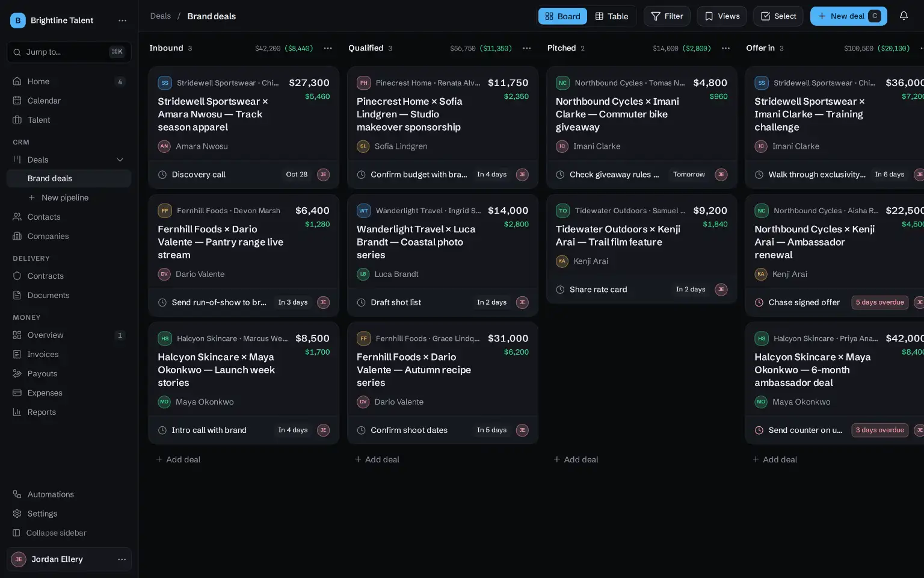Open Inbound column options menu
The image size is (924, 578).
(328, 48)
